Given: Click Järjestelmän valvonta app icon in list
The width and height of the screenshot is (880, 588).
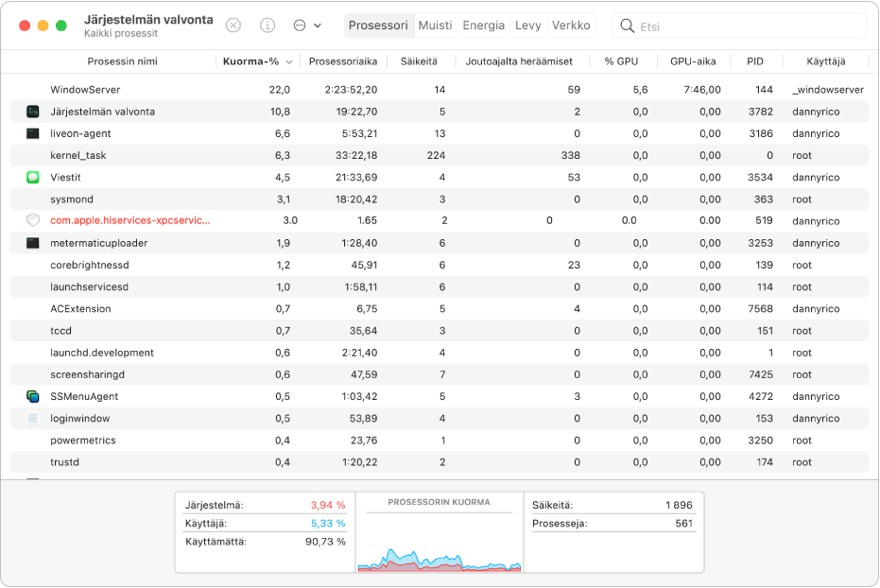Looking at the screenshot, I should coord(33,112).
